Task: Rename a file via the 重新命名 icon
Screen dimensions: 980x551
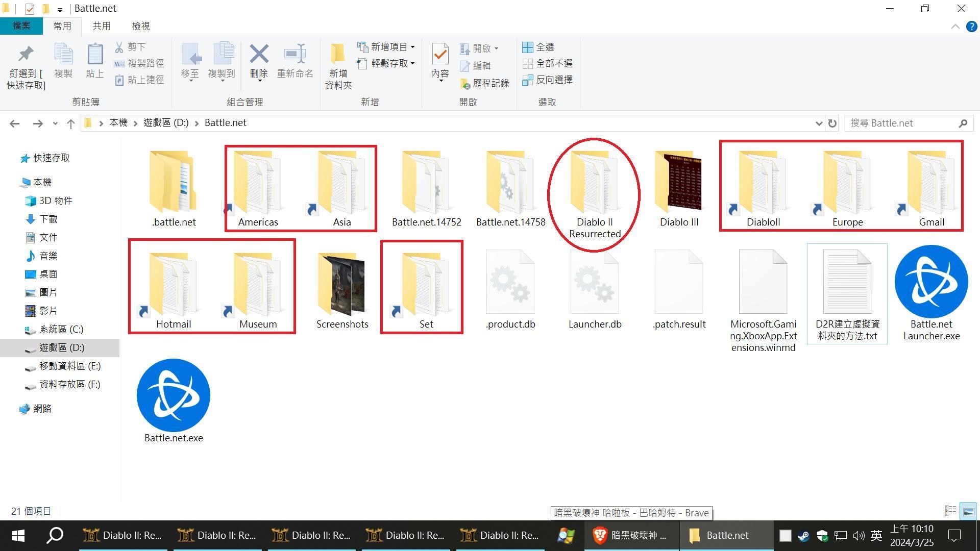Action: point(295,62)
